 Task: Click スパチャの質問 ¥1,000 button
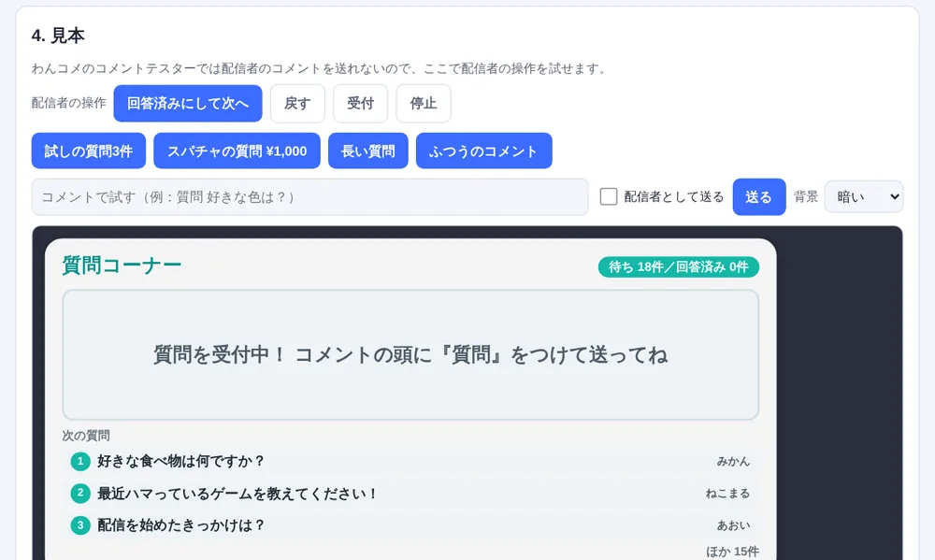click(237, 151)
